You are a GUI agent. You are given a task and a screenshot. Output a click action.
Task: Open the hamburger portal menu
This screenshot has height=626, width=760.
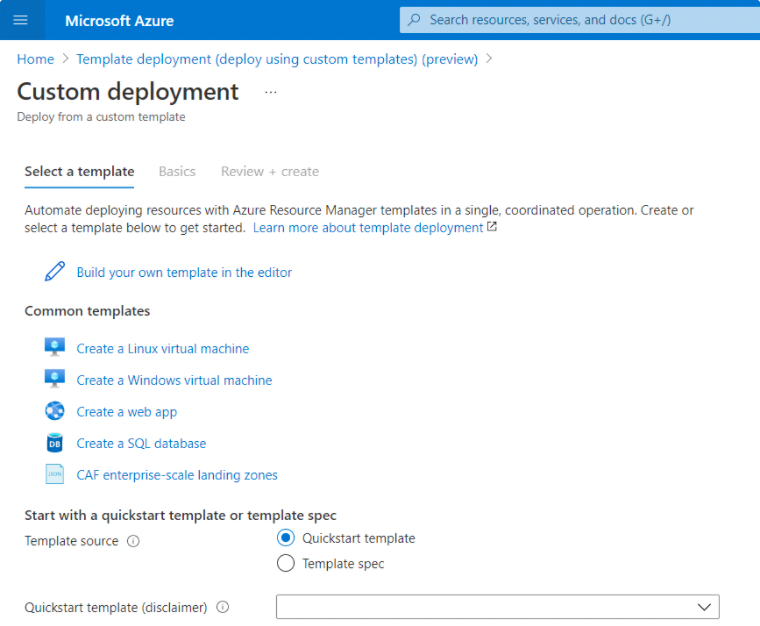click(20, 20)
